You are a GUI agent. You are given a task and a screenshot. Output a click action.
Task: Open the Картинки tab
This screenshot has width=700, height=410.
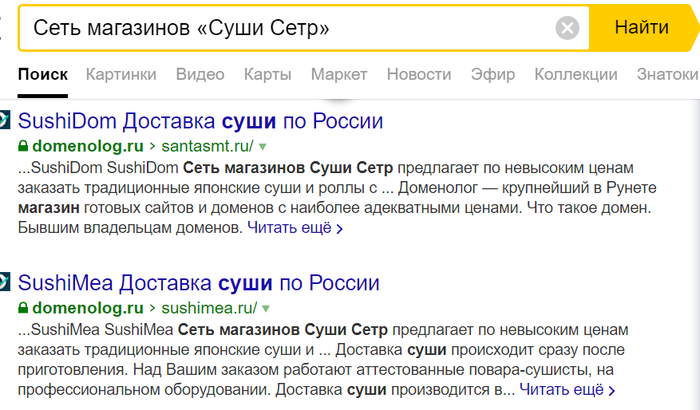[x=121, y=74]
